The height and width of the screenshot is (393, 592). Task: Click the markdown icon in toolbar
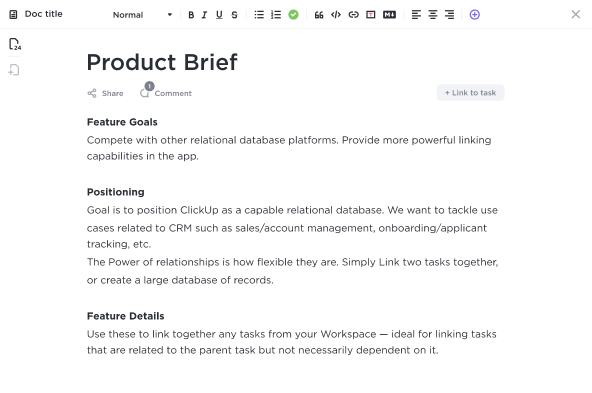pos(389,15)
